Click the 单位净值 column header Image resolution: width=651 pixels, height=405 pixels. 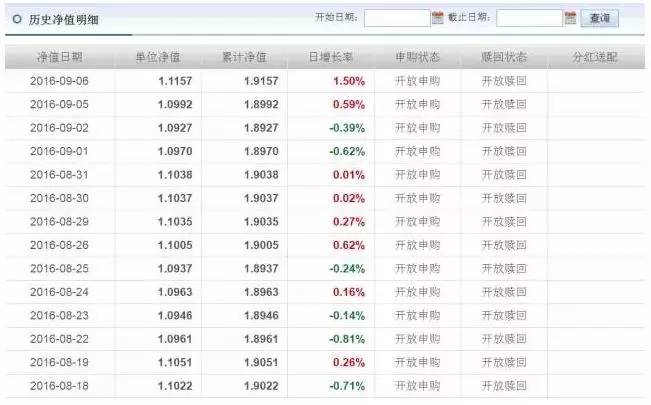pyautogui.click(x=158, y=57)
